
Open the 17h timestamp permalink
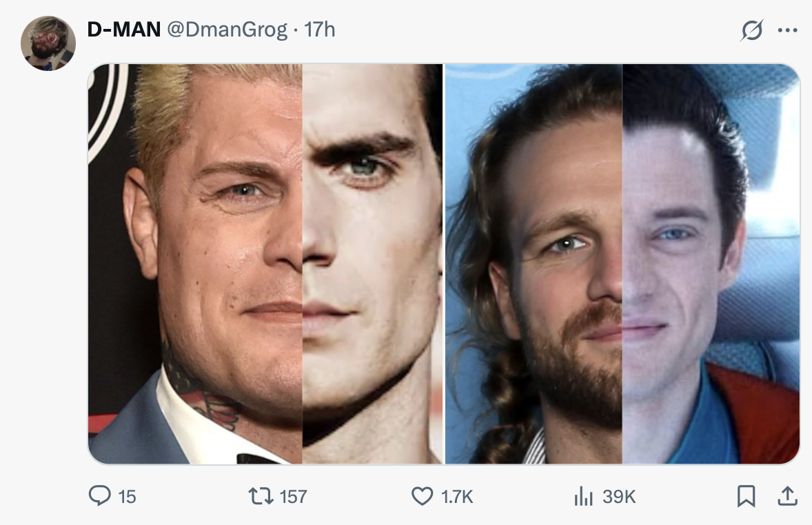[x=320, y=30]
